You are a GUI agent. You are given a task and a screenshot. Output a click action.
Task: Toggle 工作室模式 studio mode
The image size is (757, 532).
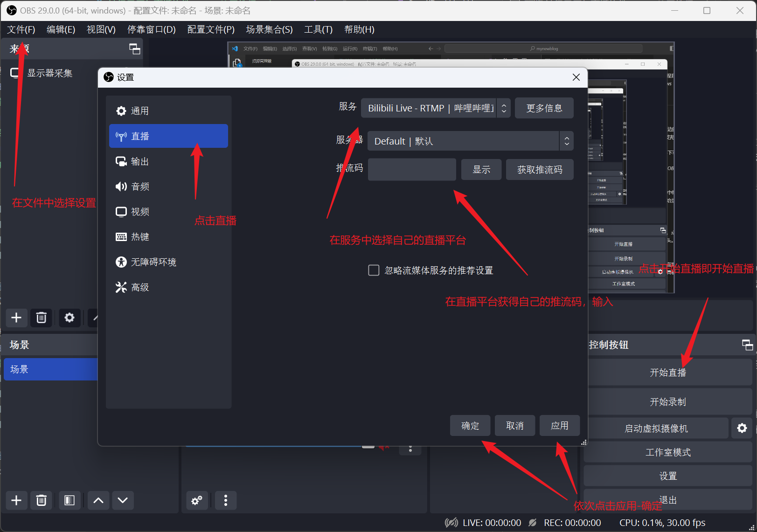click(668, 452)
